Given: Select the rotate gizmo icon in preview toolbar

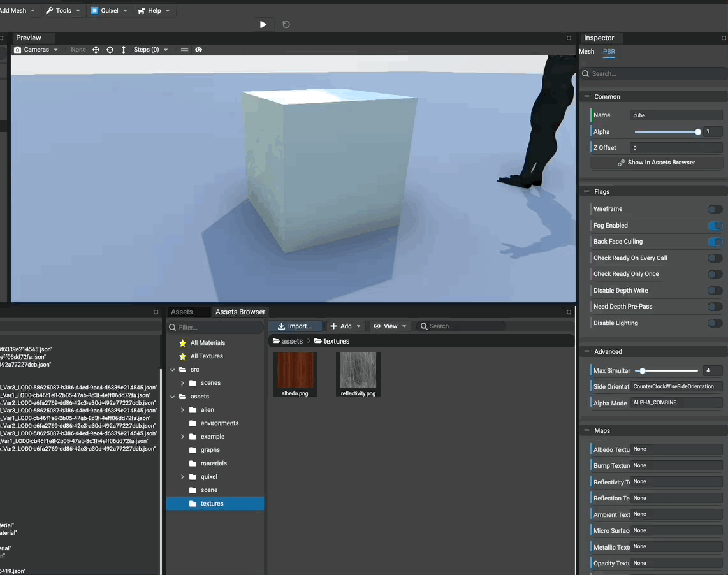Looking at the screenshot, I should point(110,49).
